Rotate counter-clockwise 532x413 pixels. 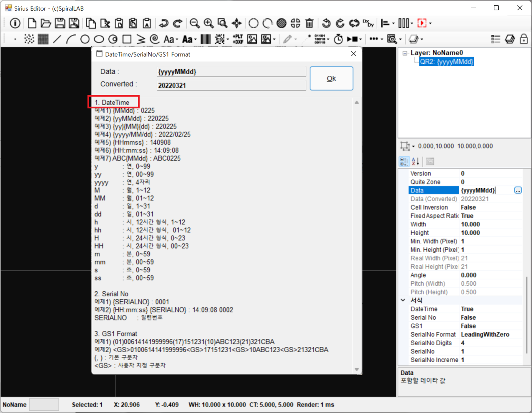(326, 23)
